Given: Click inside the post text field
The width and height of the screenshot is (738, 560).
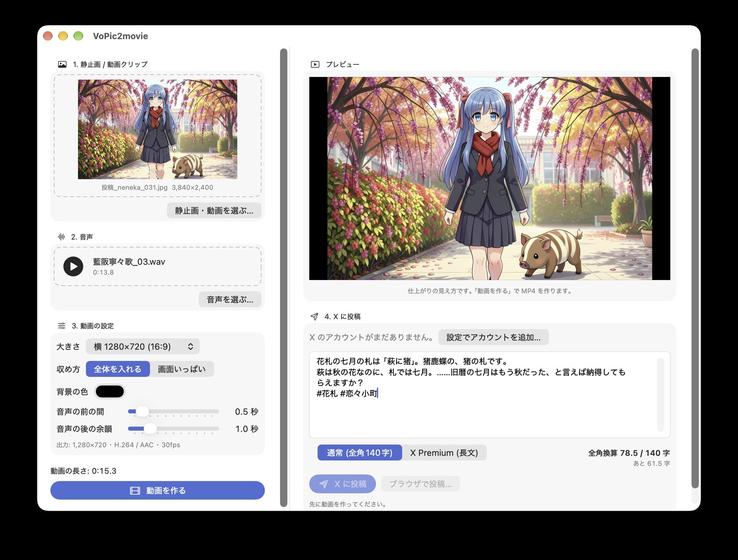Looking at the screenshot, I should tap(489, 395).
